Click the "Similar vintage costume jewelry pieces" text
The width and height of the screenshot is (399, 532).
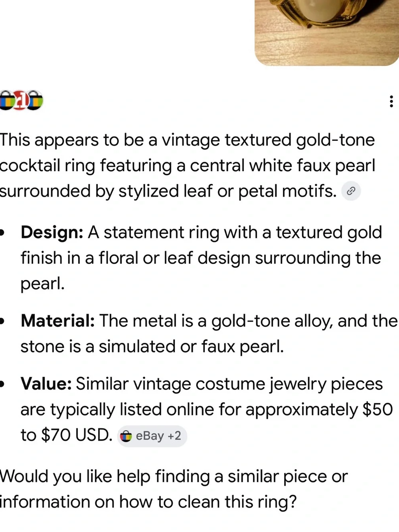click(x=229, y=384)
